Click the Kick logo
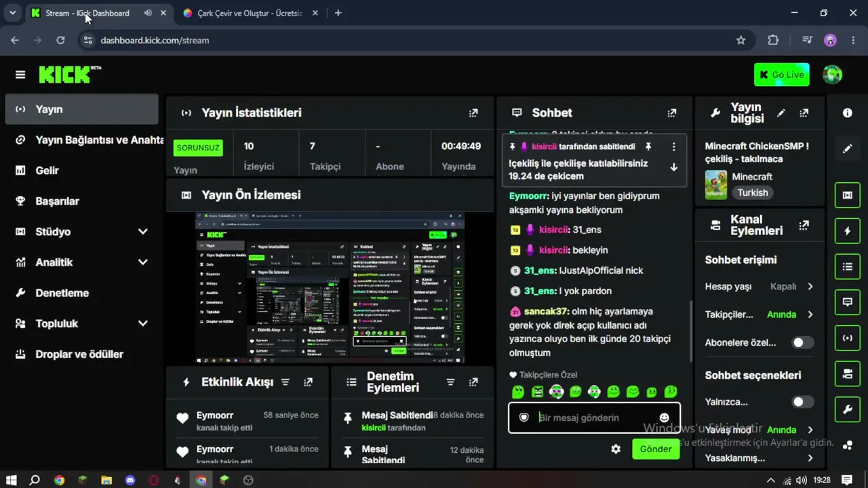Image resolution: width=868 pixels, height=488 pixels. (70, 74)
